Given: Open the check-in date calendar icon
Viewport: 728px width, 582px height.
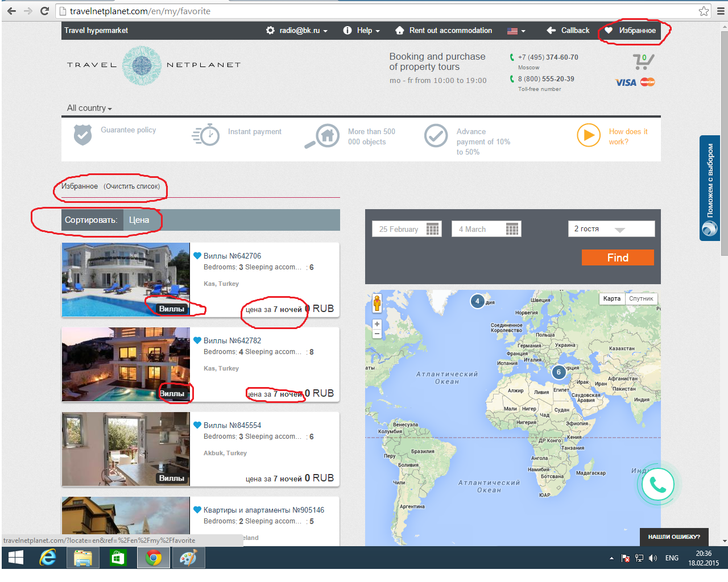Looking at the screenshot, I should coord(433,229).
